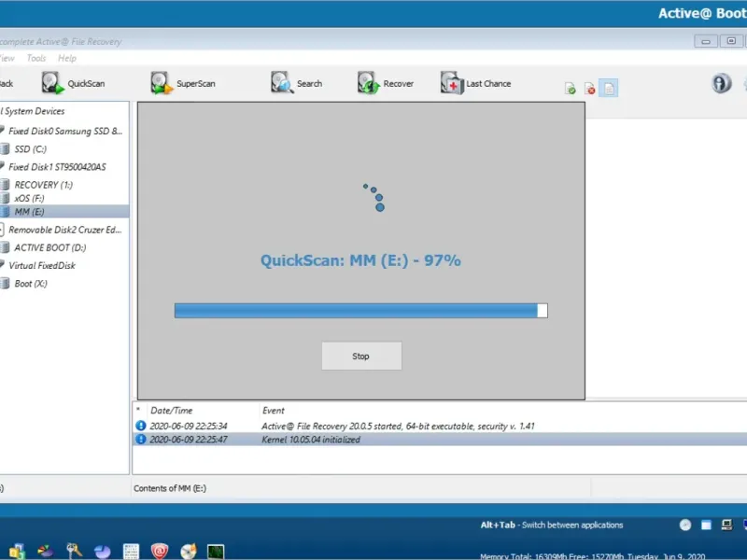Click the round clock tray icon

tap(685, 525)
